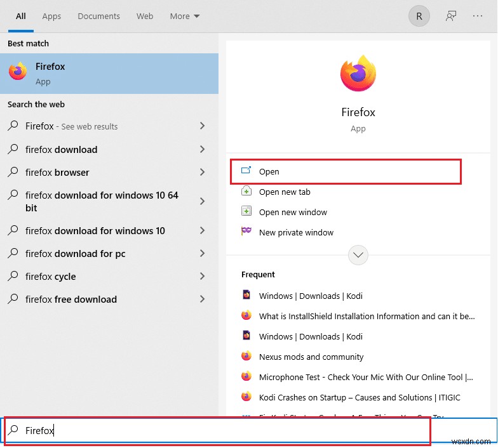Click the Firefox icon in Best match

[x=18, y=72]
